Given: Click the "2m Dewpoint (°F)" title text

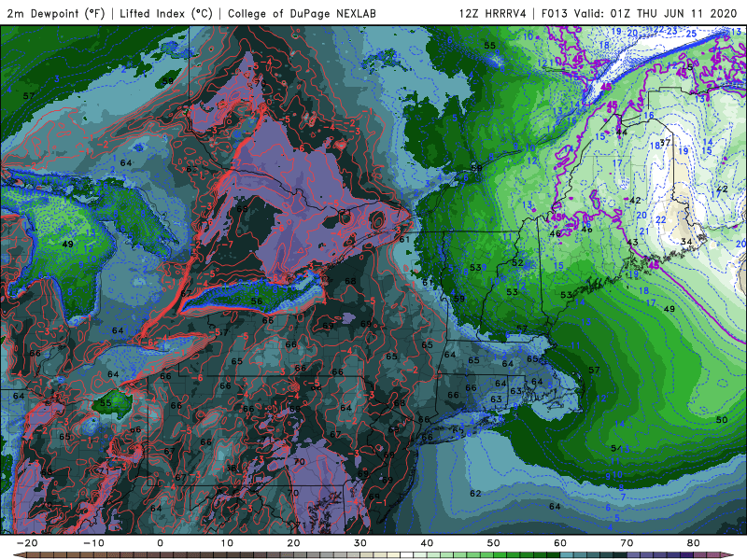Looking at the screenshot, I should 56,13.
